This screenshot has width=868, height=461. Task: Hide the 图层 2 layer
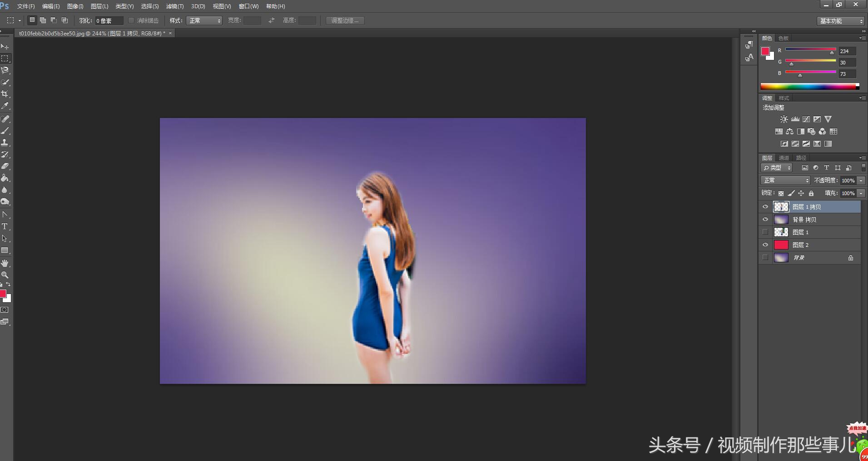(x=765, y=245)
